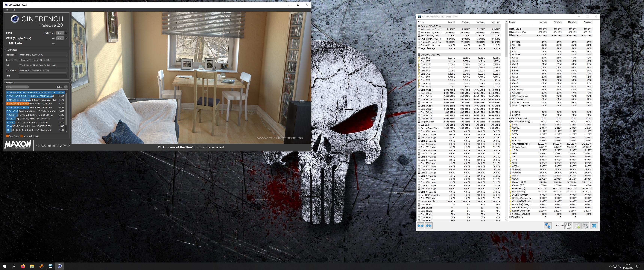Select the Core i7-7700K ranking row

pyautogui.click(x=35, y=122)
